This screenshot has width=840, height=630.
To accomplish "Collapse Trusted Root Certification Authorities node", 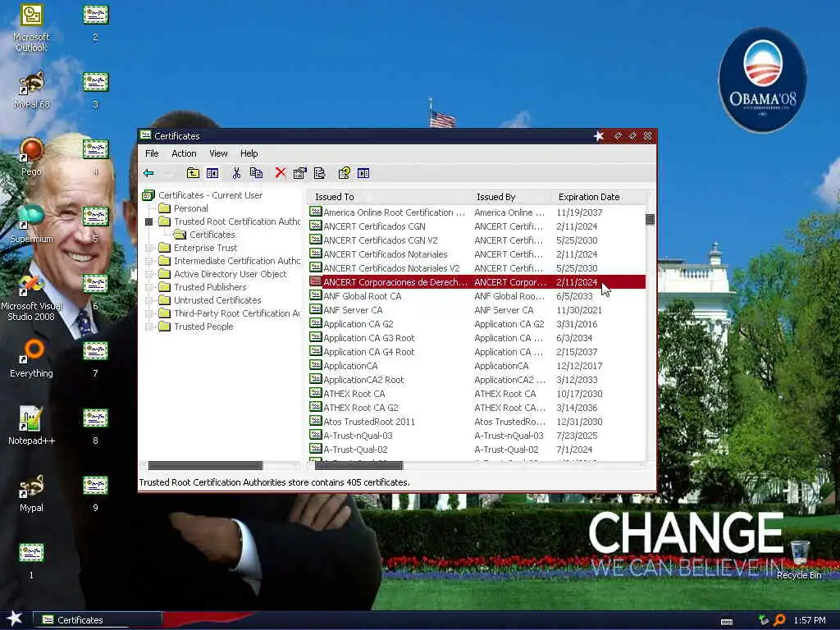I will click(x=149, y=221).
